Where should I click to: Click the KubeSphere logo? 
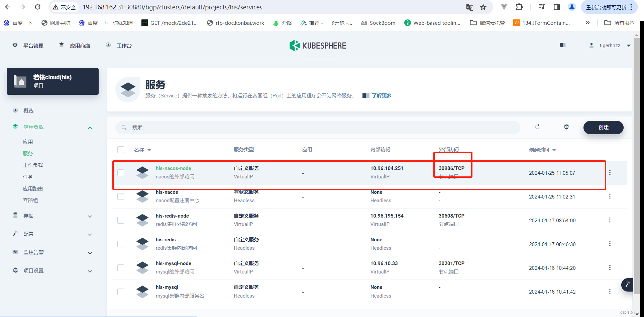coord(318,46)
